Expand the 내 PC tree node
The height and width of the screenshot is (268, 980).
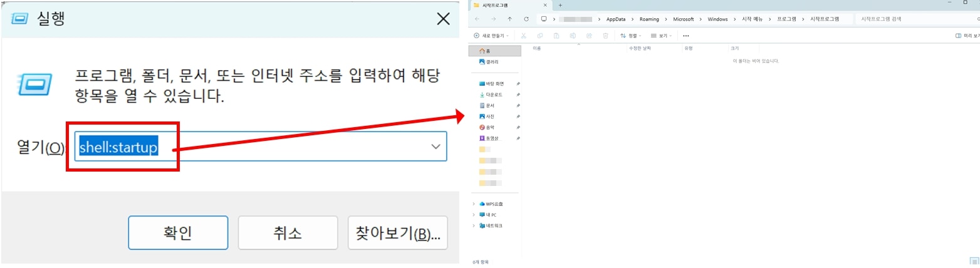point(474,215)
